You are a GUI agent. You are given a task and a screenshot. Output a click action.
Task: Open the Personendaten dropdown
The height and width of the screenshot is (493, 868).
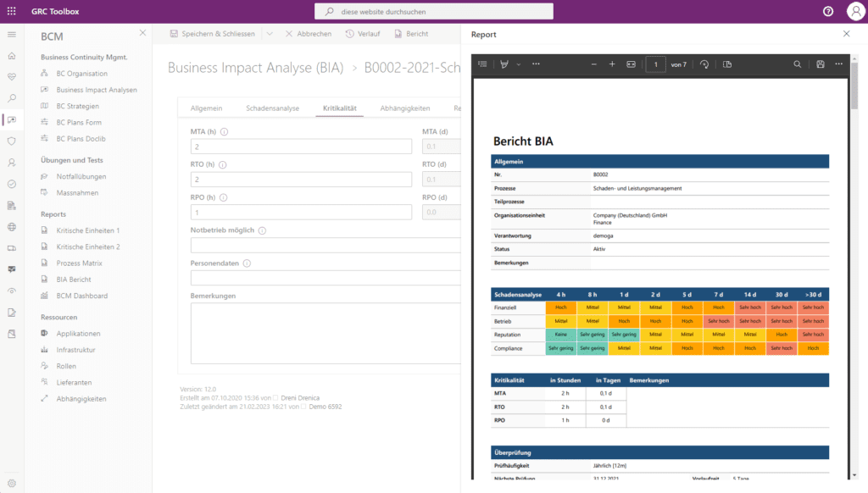click(x=325, y=278)
